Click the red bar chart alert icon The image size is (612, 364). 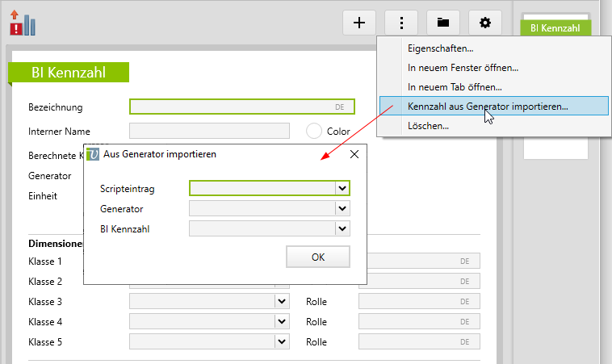click(x=23, y=23)
